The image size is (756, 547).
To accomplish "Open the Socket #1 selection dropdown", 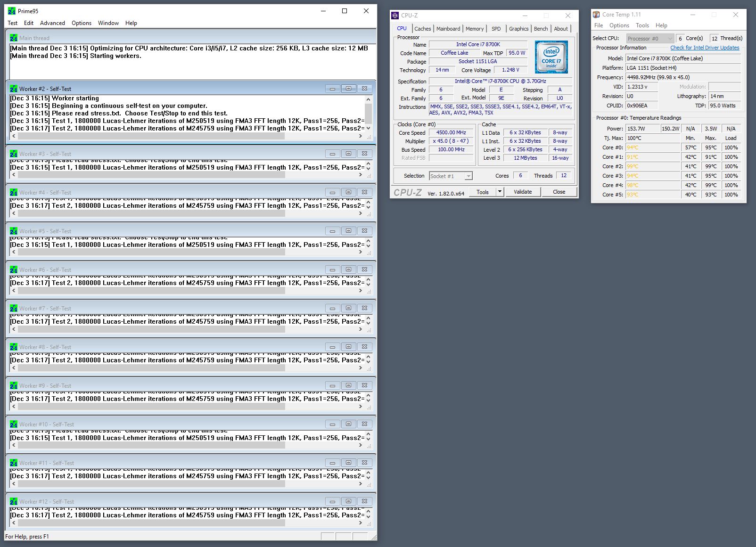I will coord(451,176).
